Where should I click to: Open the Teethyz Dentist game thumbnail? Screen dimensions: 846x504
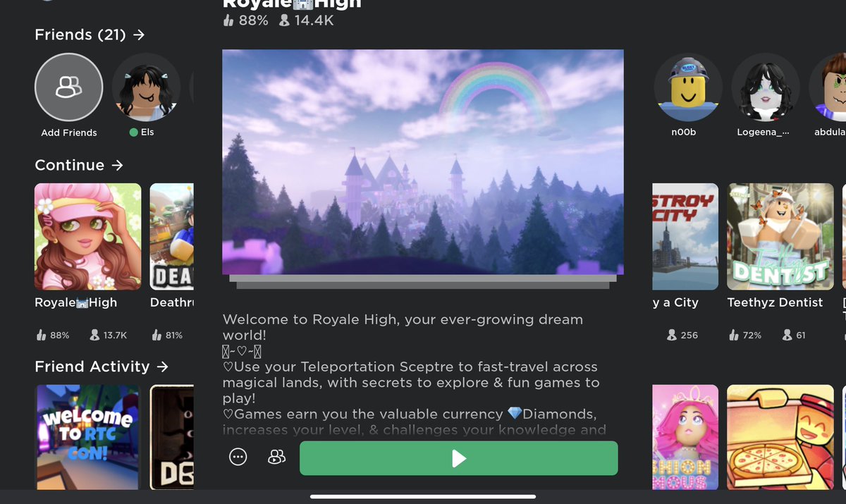pyautogui.click(x=780, y=237)
